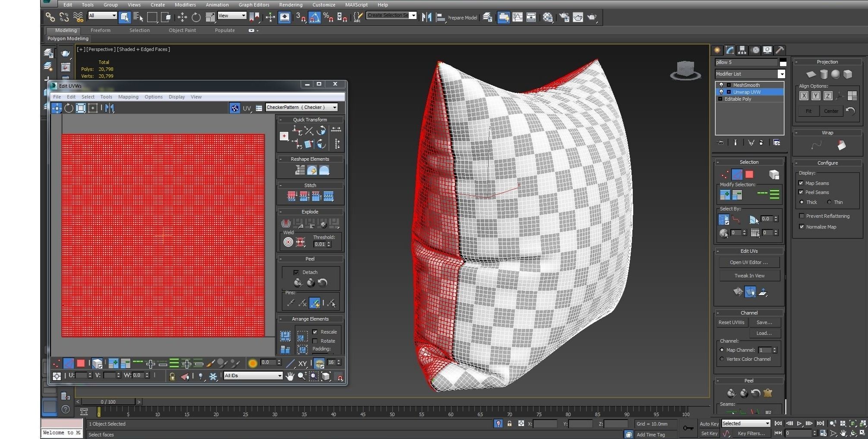868x439 pixels.
Task: Click the Pin Stack icon under modifier stack
Action: point(720,143)
